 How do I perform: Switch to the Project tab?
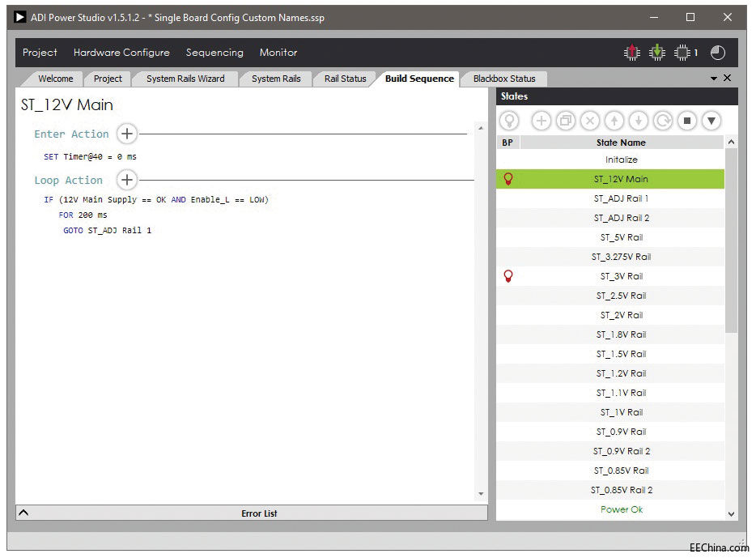[108, 79]
